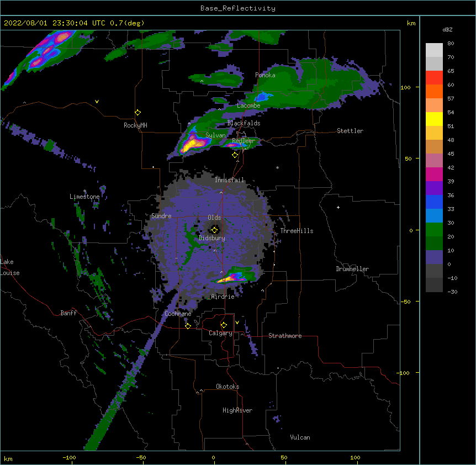Click the Stettler town label
This screenshot has height=465, width=476.
350,131
